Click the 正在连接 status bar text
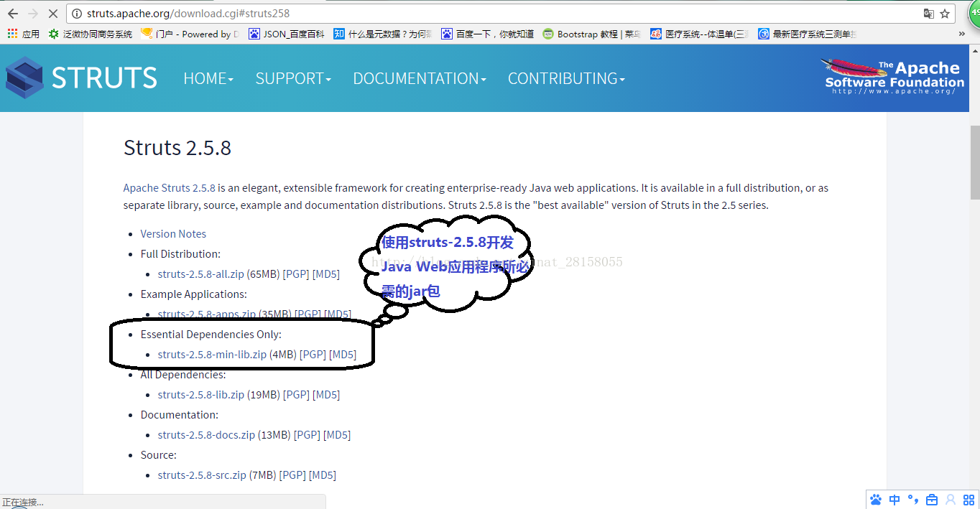 click(23, 503)
